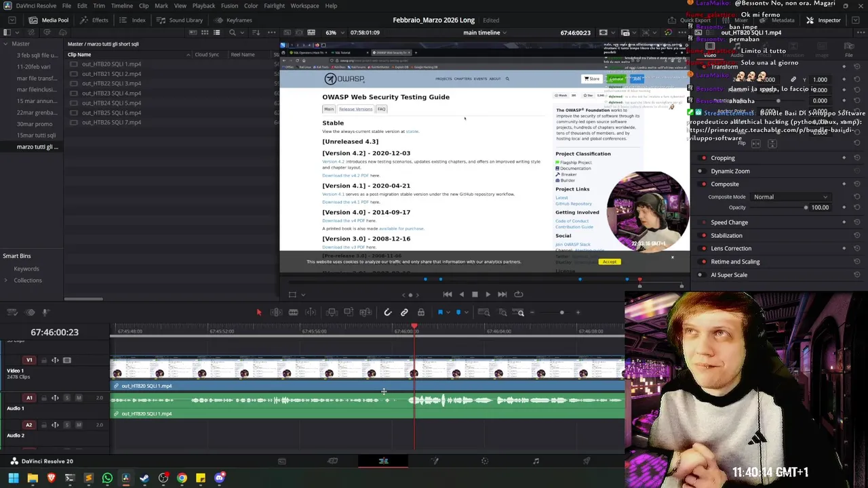Viewport: 868px width, 488px height.
Task: Open the viewer zoom 63% dropdown
Action: pyautogui.click(x=334, y=33)
